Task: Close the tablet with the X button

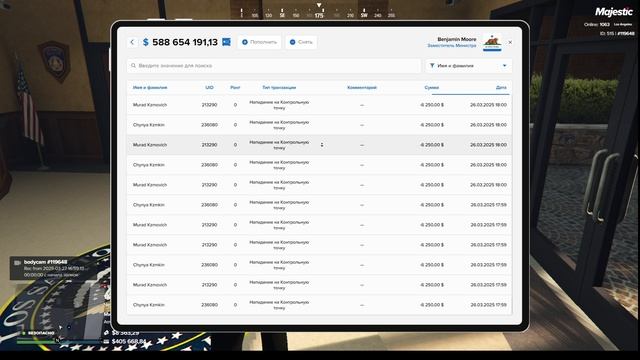Action: coord(510,42)
